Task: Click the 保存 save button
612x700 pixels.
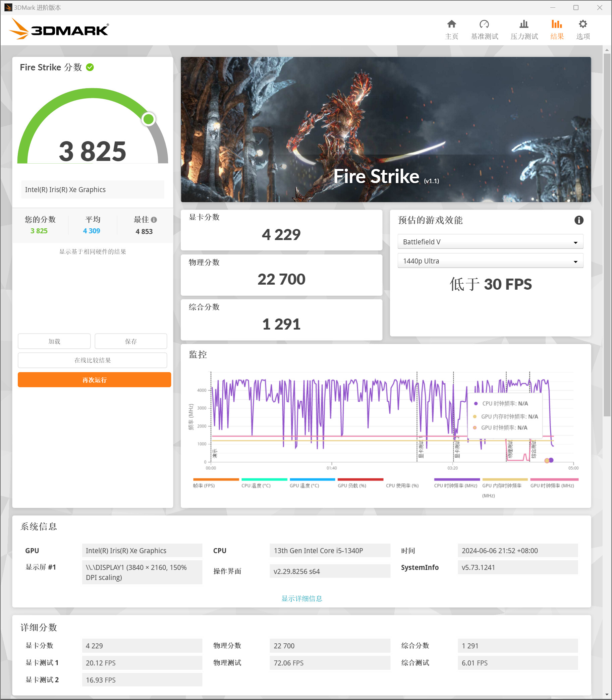Action: click(x=131, y=341)
